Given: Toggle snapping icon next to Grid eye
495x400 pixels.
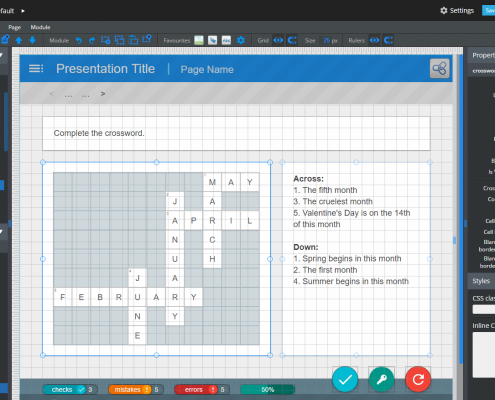Looking at the screenshot, I should pos(292,40).
